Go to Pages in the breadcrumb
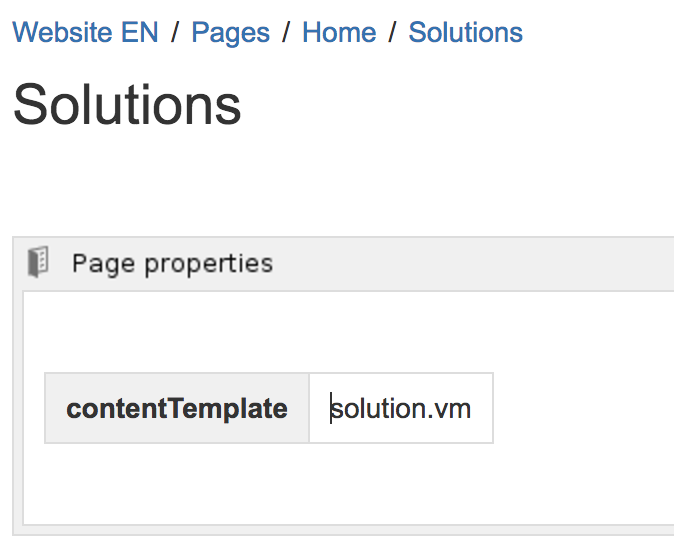Image resolution: width=674 pixels, height=558 pixels. pos(230,32)
